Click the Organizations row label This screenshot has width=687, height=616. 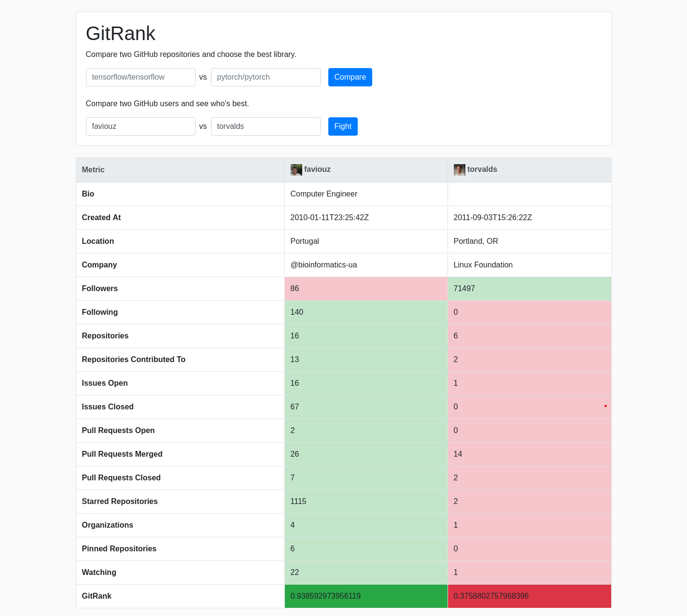click(x=108, y=525)
